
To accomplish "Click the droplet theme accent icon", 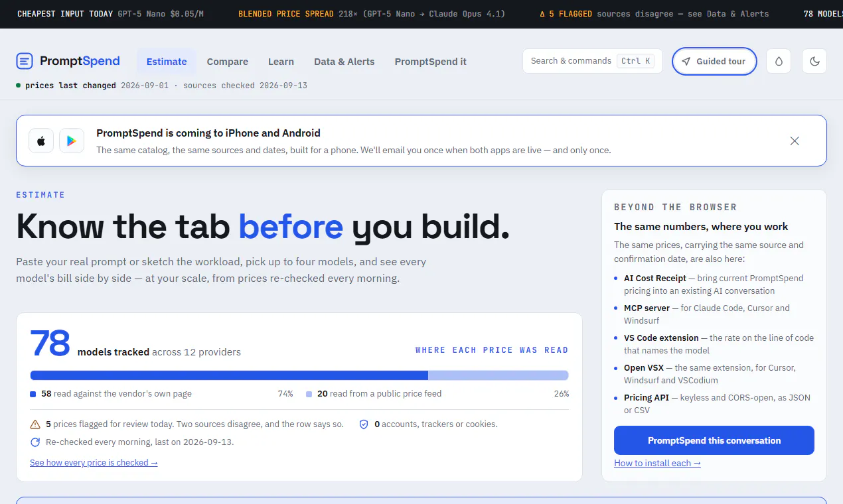I will [x=779, y=61].
